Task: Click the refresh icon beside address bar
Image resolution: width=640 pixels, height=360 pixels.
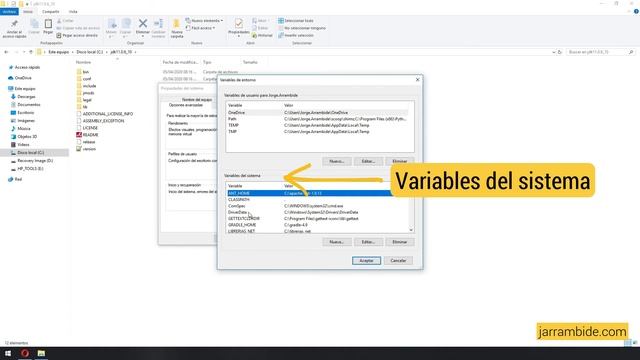Action: coord(560,52)
